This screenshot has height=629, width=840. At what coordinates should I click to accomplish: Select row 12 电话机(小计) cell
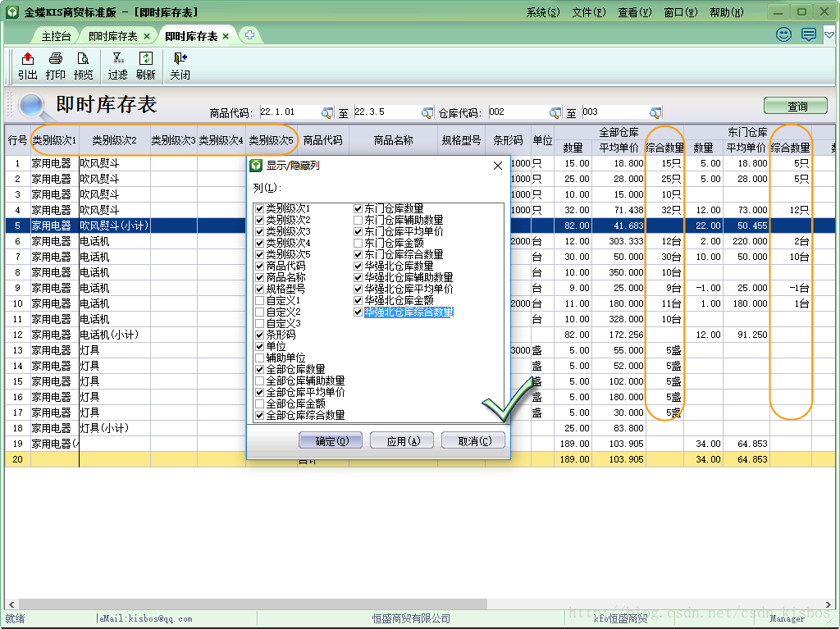[114, 335]
